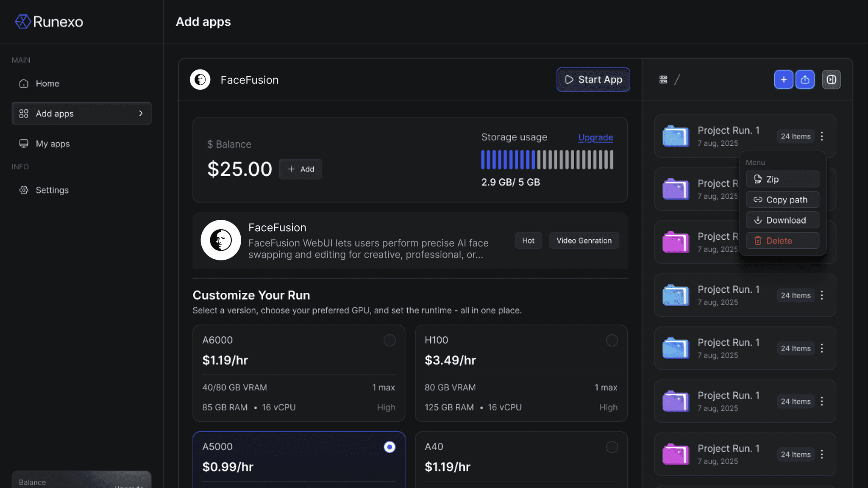The height and width of the screenshot is (488, 868).
Task: Select the H100 GPU radio button
Action: tap(612, 340)
